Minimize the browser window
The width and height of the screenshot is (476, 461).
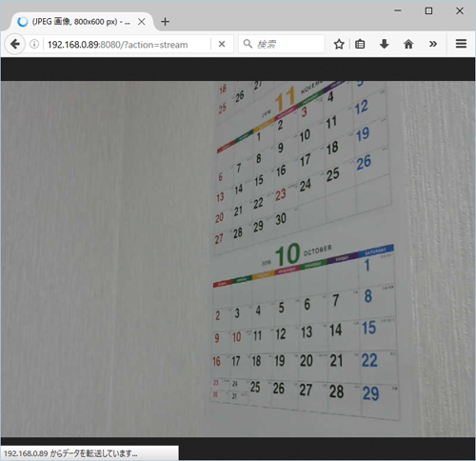[398, 10]
